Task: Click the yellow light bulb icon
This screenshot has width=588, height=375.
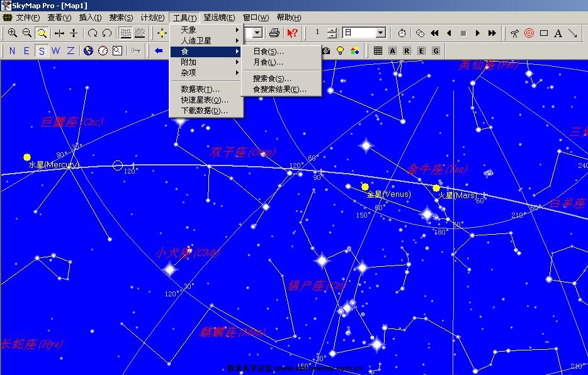Action: pyautogui.click(x=340, y=50)
